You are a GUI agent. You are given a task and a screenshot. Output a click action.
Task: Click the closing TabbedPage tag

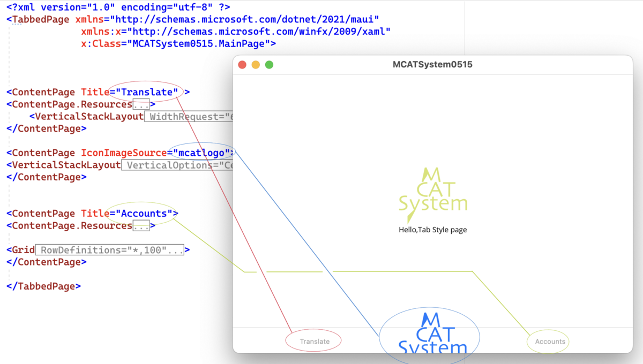pyautogui.click(x=44, y=286)
